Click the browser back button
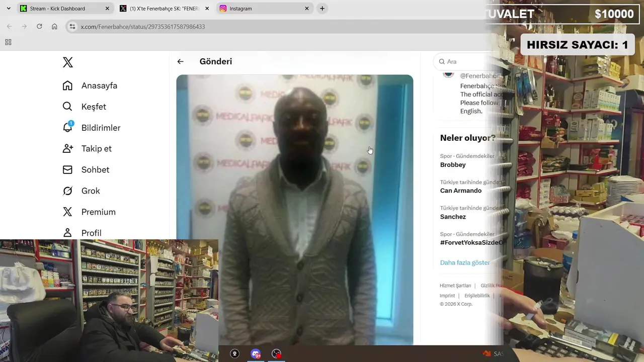 click(x=9, y=27)
